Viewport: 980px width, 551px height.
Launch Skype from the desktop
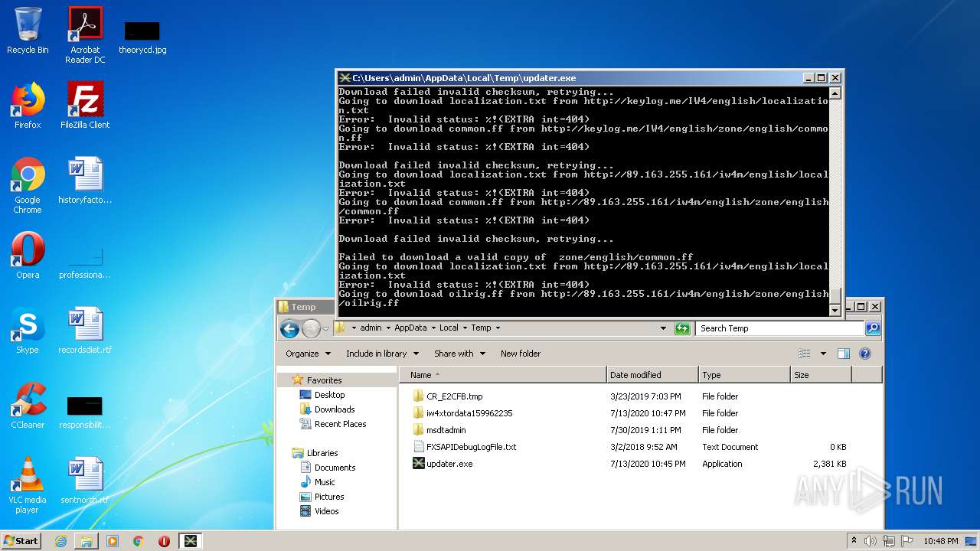point(28,331)
